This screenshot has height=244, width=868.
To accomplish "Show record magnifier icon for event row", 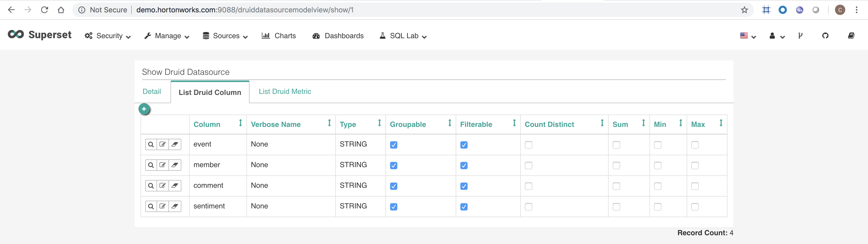I will (x=151, y=144).
